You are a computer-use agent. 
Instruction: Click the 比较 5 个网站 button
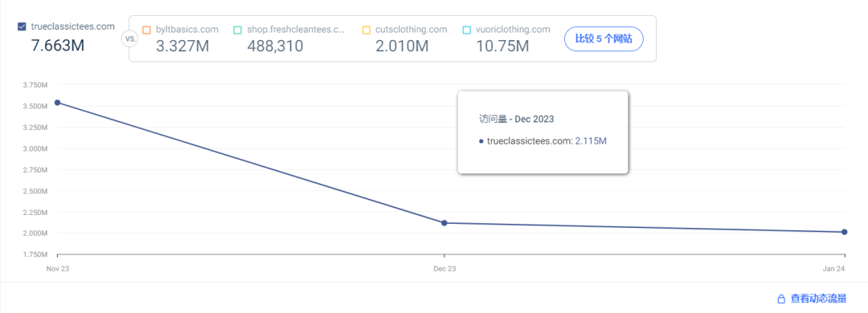(604, 39)
